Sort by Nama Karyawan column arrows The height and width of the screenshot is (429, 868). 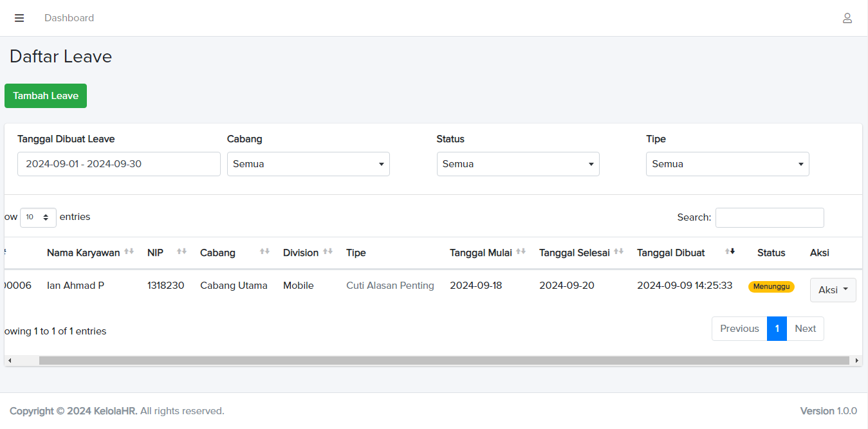click(x=129, y=251)
